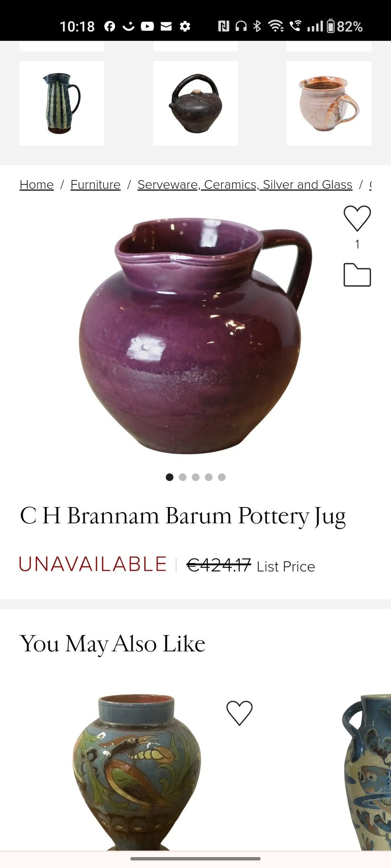The image size is (391, 868).
Task: Go to Home breadcrumb link
Action: click(37, 185)
